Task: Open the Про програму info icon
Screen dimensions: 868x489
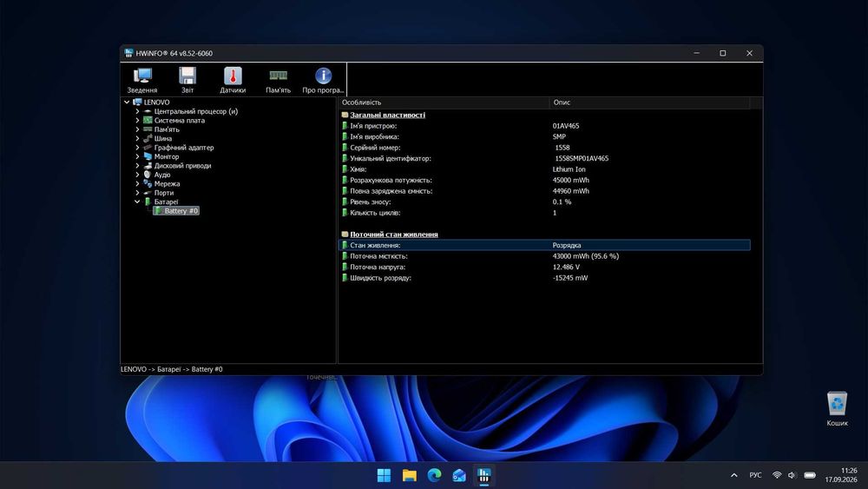Action: pyautogui.click(x=323, y=80)
